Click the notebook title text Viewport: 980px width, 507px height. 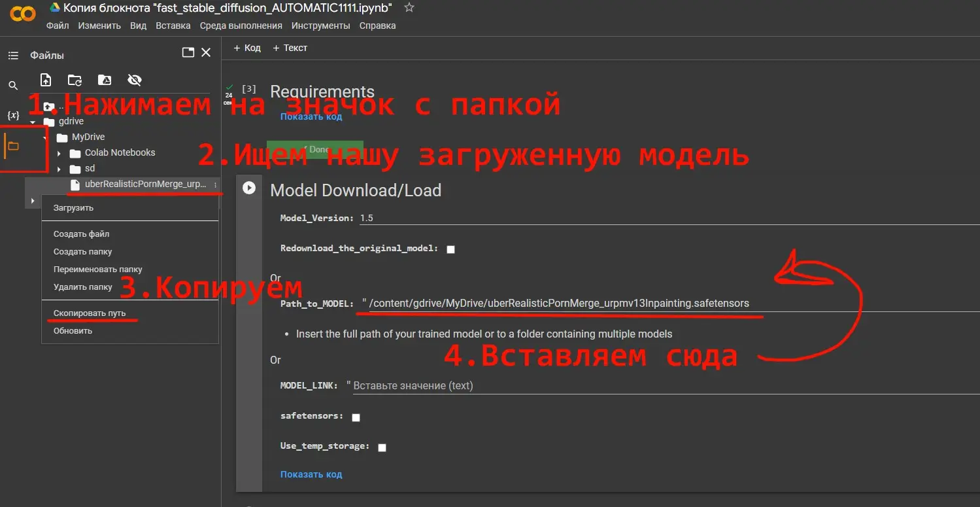[x=228, y=8]
